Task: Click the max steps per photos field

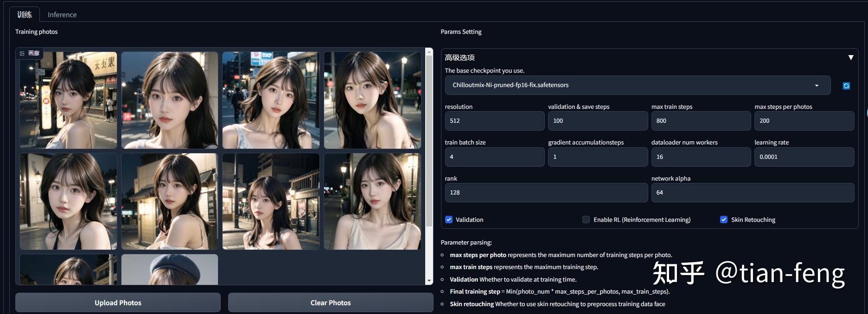Action: pyautogui.click(x=804, y=121)
